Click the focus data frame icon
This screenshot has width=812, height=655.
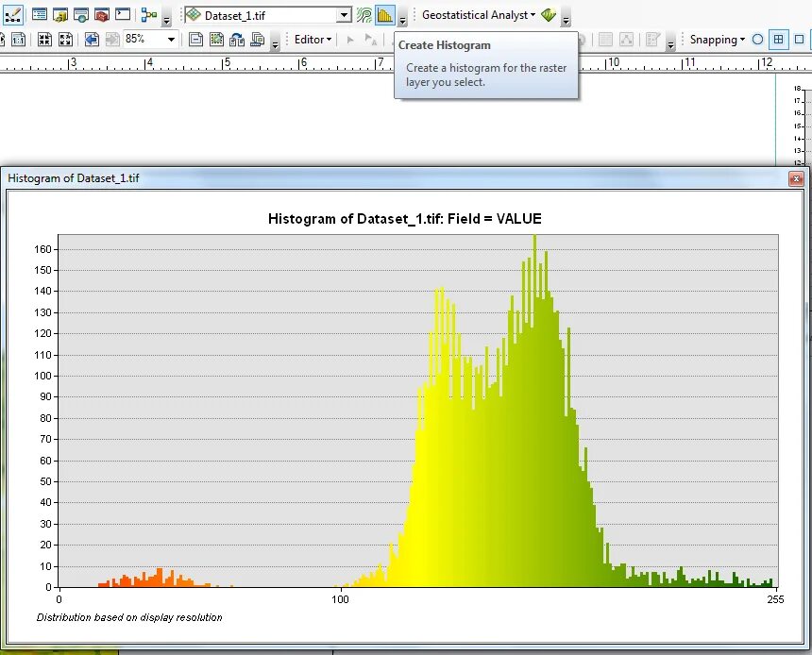tap(216, 40)
